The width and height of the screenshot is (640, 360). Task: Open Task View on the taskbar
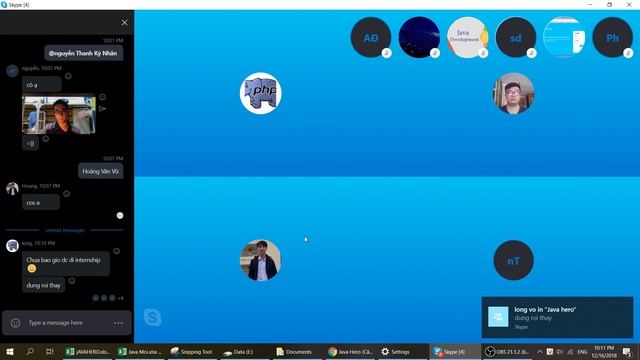[50, 351]
